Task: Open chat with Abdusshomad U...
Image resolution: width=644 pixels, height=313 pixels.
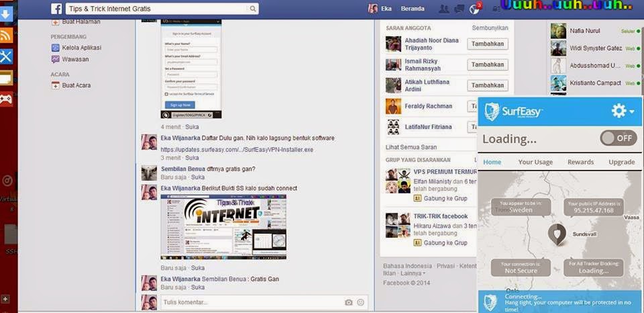Action: coord(595,65)
